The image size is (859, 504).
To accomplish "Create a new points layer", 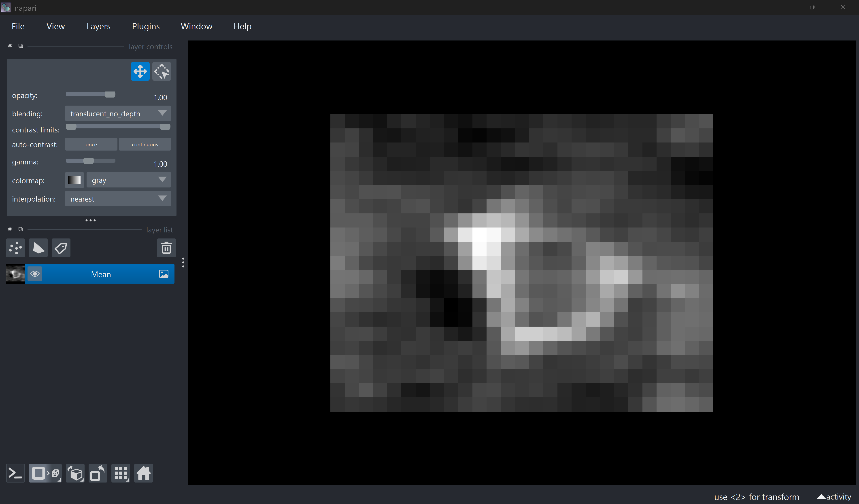I will click(x=15, y=248).
